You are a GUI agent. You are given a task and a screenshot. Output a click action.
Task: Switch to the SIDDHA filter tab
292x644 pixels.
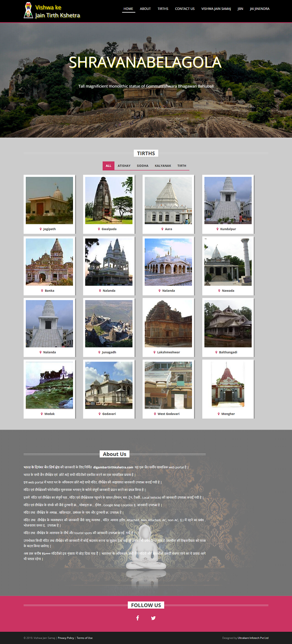(143, 166)
